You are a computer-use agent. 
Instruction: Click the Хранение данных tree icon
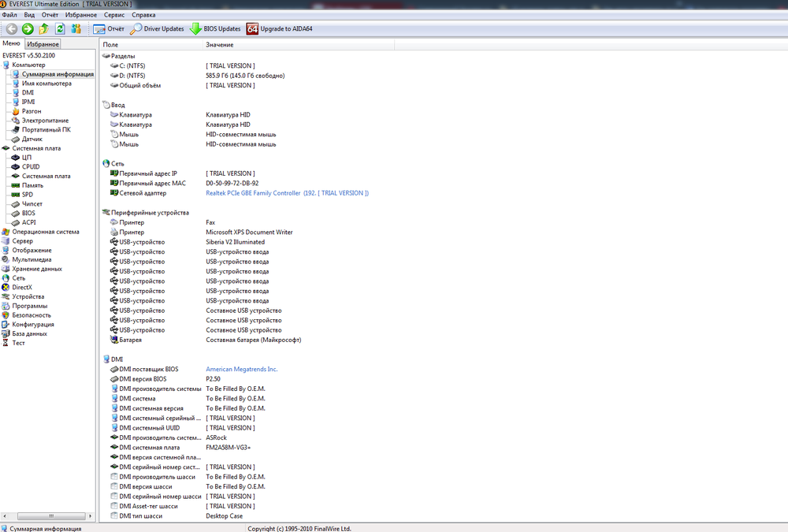click(6, 269)
